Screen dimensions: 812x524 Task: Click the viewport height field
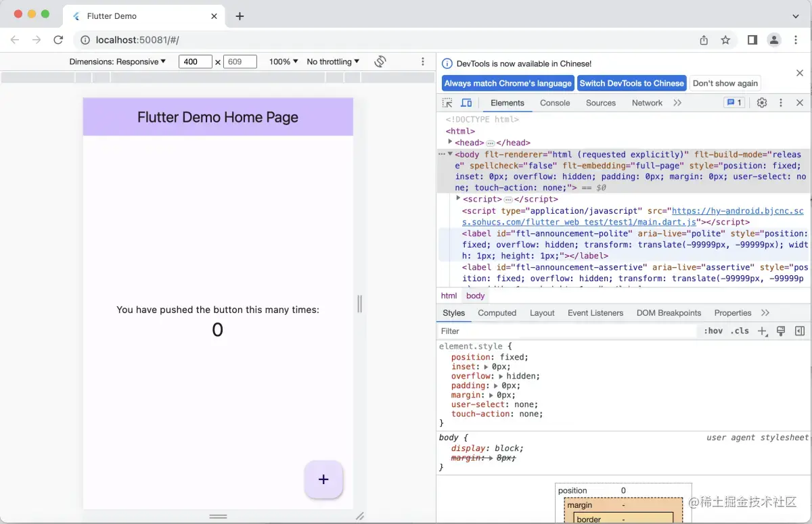240,62
